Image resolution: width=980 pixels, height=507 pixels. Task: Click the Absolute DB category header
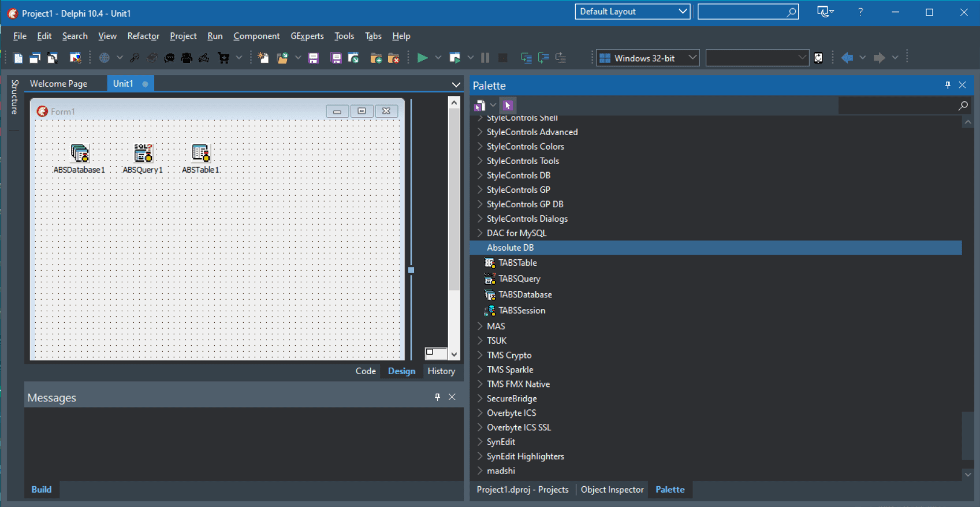[x=716, y=247]
